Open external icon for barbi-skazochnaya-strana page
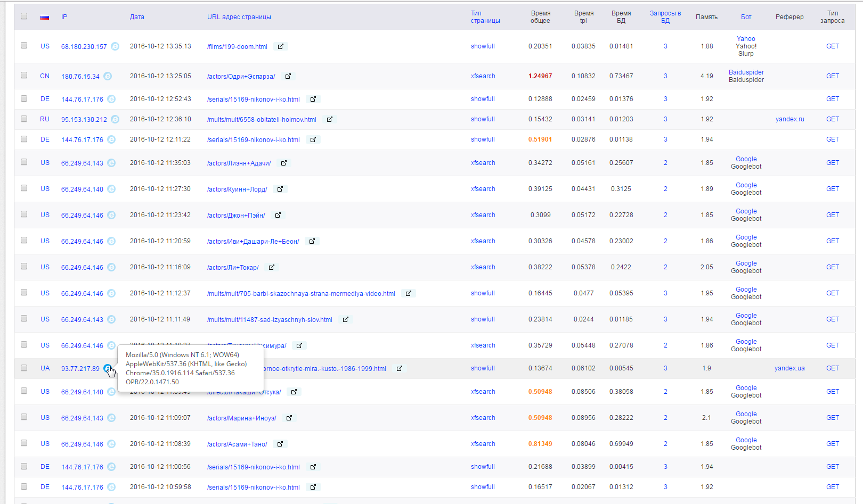This screenshot has height=504, width=863. tap(409, 293)
